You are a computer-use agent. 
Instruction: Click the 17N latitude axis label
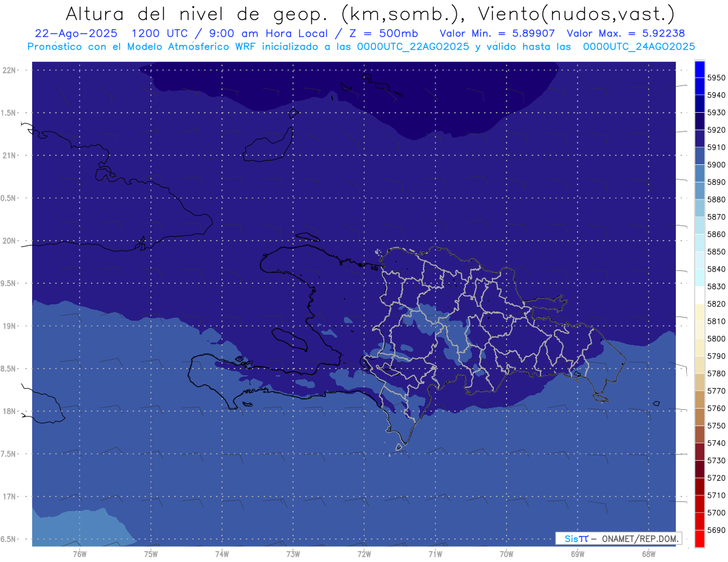pos(10,497)
